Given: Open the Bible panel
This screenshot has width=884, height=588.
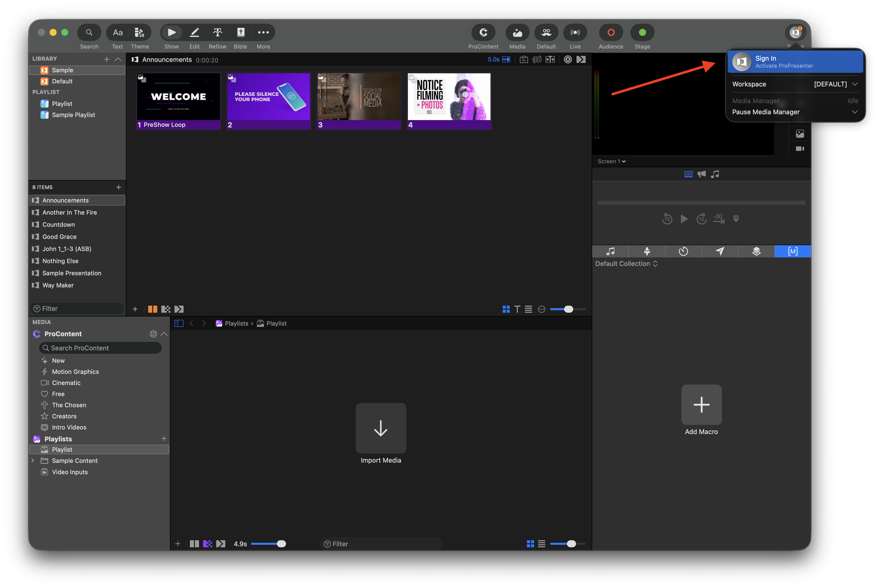Looking at the screenshot, I should click(x=240, y=33).
